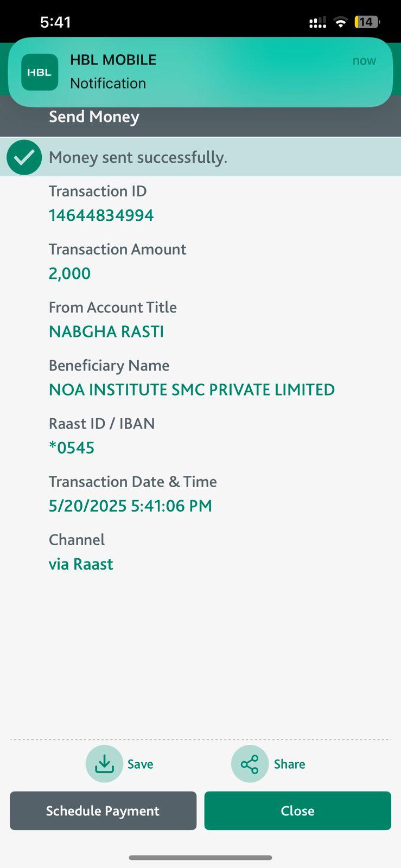Tap the Send Money header title
The height and width of the screenshot is (868, 401).
pos(94,117)
